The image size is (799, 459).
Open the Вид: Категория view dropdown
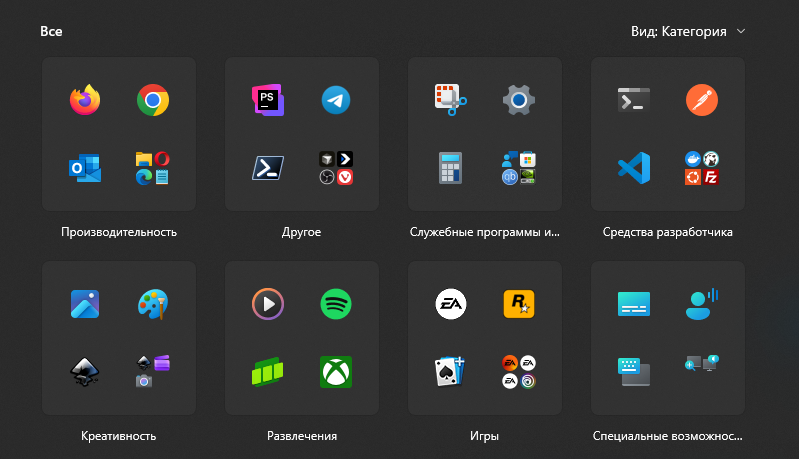point(688,32)
